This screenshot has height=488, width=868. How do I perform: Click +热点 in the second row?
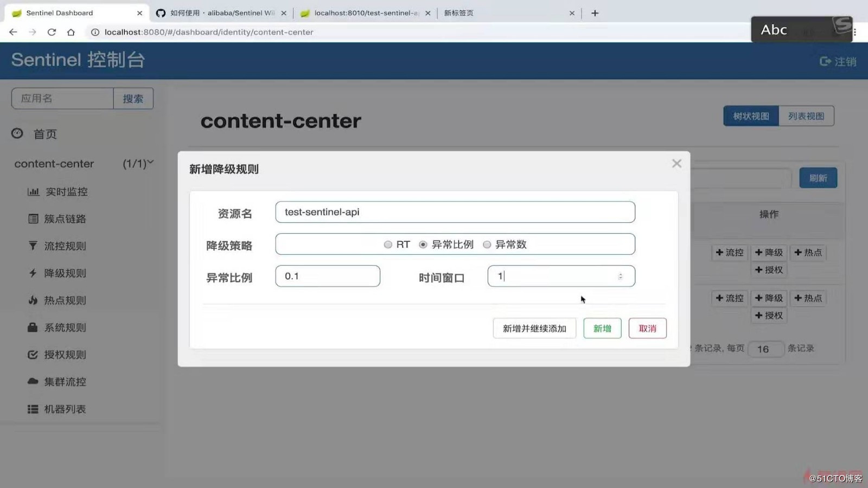click(x=808, y=298)
